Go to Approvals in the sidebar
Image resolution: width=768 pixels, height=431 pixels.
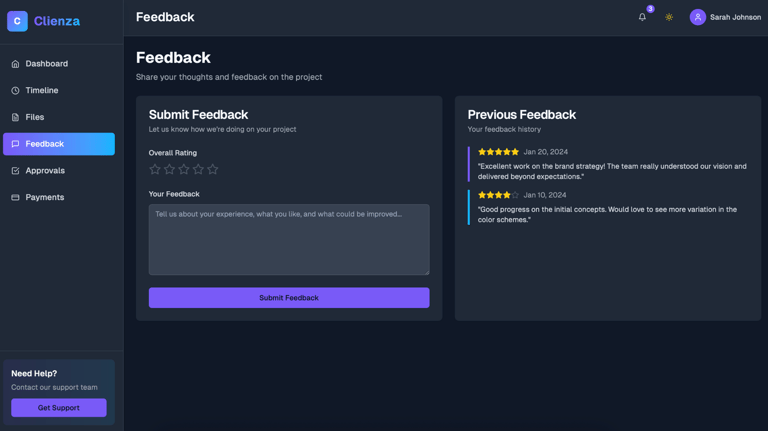point(59,170)
